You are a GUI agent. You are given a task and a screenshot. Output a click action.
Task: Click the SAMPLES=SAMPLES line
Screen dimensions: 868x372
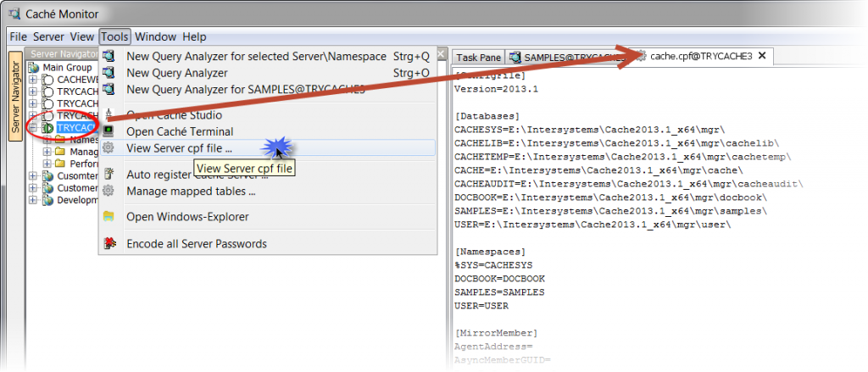pos(500,292)
